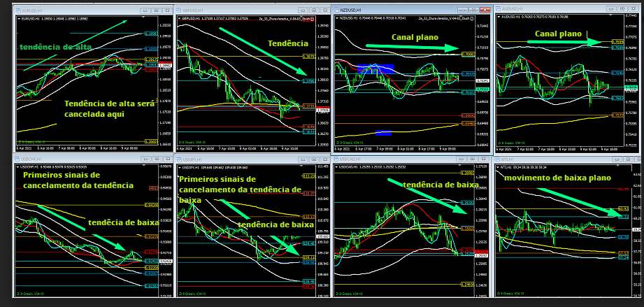644x307 pixels.
Task: Click the AUDUSD,H1 chart window icon
Action: (x=497, y=7)
